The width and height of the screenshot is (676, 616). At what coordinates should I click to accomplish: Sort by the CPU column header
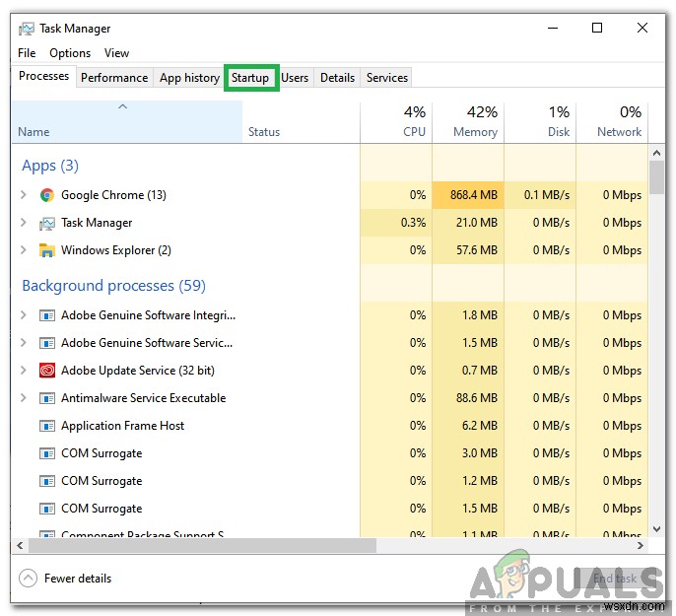[396, 122]
